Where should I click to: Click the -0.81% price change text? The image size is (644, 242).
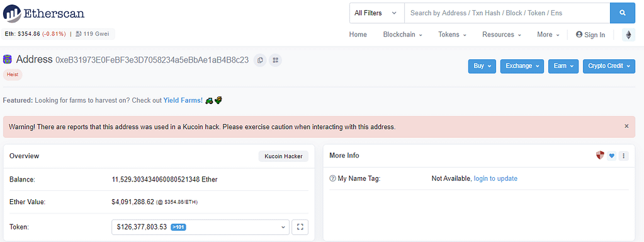pos(54,34)
